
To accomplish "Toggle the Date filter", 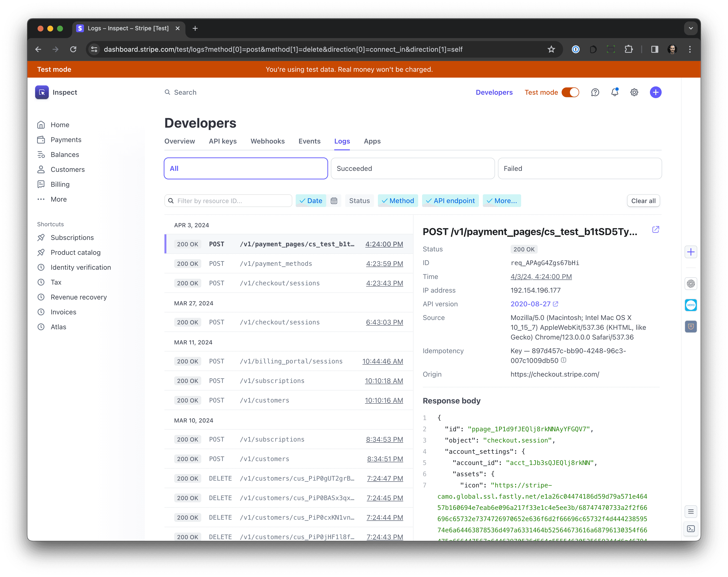I will tap(311, 201).
